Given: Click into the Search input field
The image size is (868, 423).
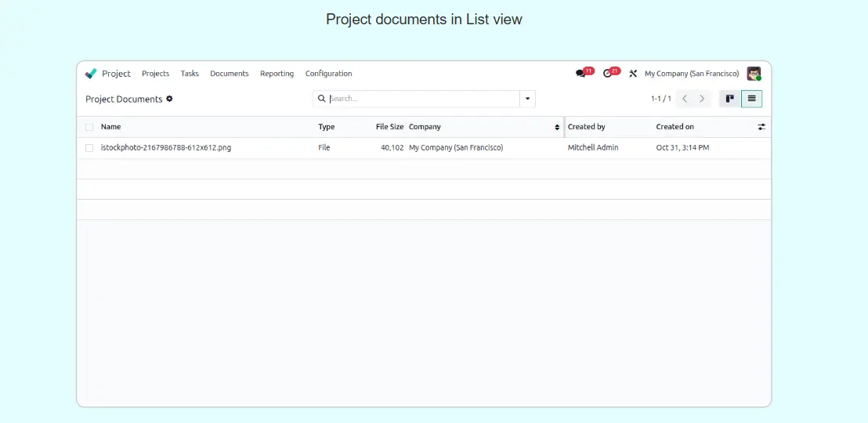Looking at the screenshot, I should click(423, 99).
